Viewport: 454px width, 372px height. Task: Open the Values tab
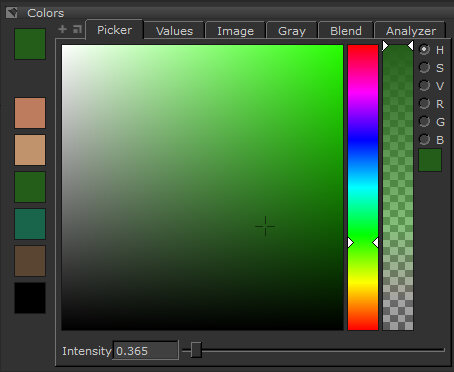point(174,31)
